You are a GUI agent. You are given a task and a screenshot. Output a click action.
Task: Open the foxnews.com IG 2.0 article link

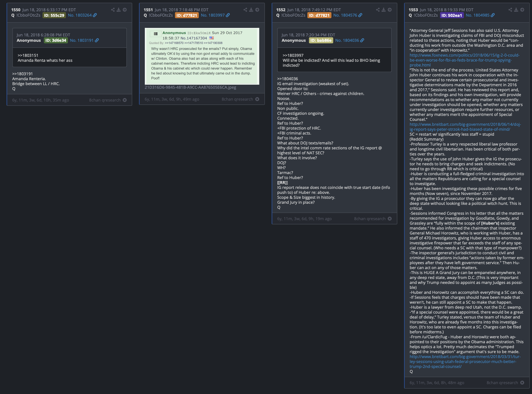coord(465,60)
